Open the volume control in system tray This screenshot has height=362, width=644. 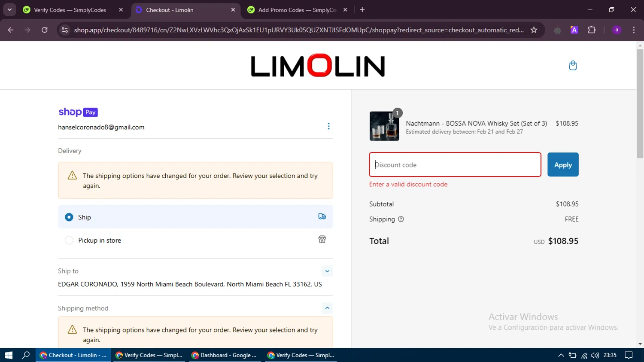click(x=595, y=355)
